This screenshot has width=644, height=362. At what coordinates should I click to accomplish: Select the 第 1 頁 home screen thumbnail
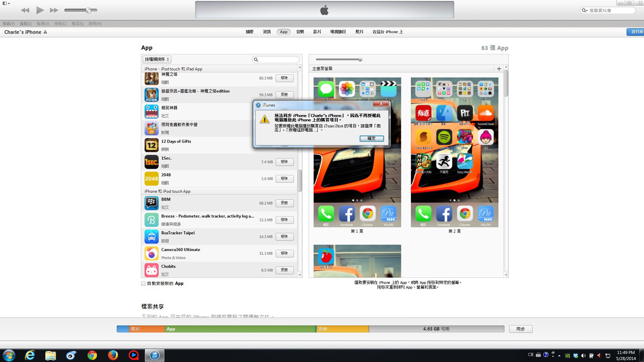[x=357, y=153]
